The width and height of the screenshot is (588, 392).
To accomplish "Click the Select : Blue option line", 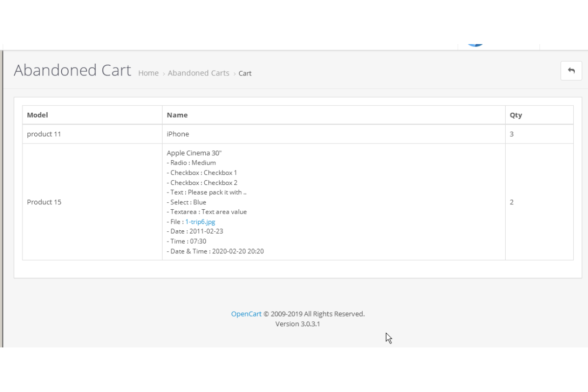I will [x=188, y=202].
